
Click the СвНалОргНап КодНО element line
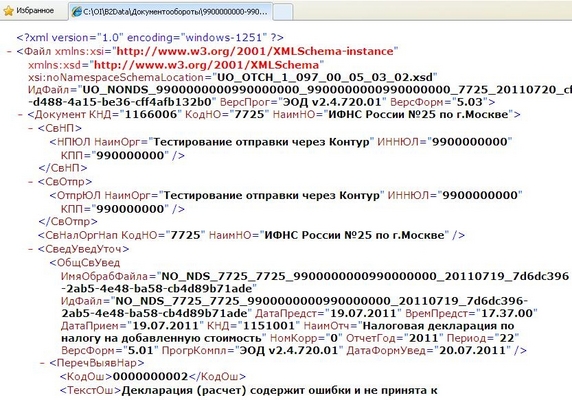click(251, 235)
